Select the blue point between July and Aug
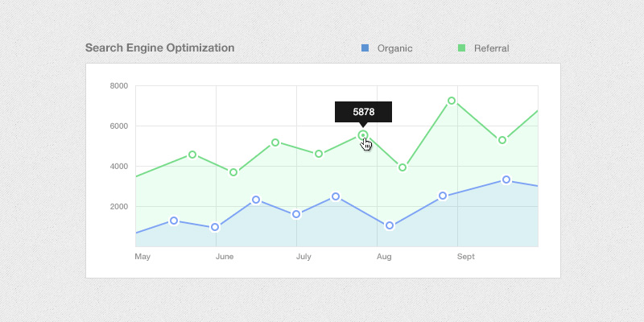Viewport: 644px width, 322px height. pyautogui.click(x=336, y=196)
